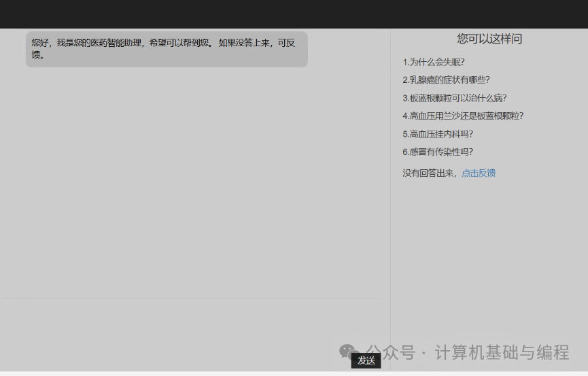Viewport: 588px width, 376px height.
Task: Click the 发送 send button
Action: (366, 360)
